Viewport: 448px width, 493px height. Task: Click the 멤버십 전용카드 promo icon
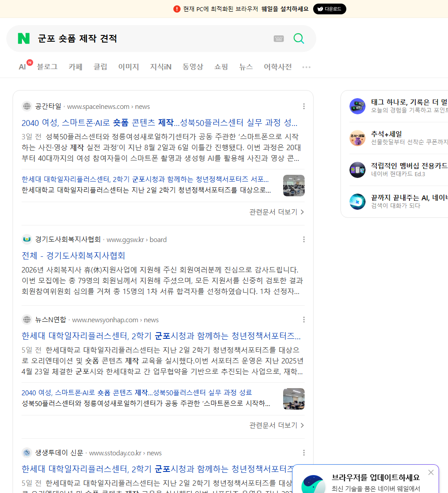(358, 170)
